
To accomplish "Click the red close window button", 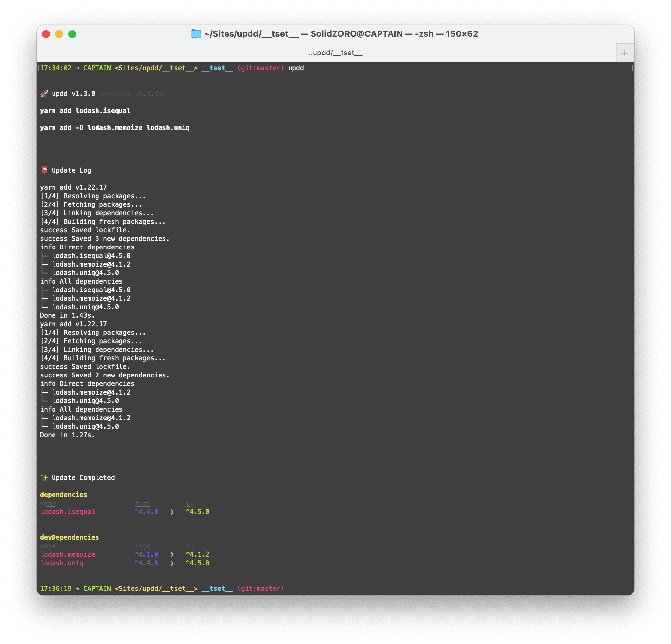I will coord(46,34).
